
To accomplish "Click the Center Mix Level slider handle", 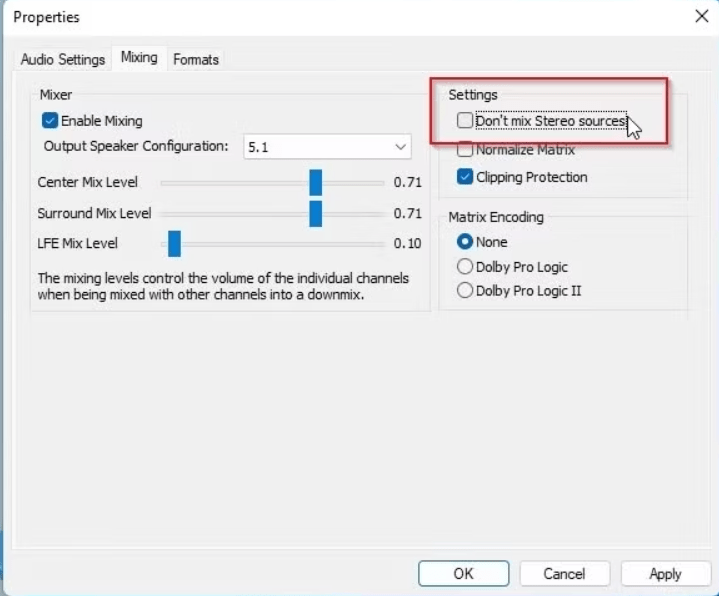I will click(315, 182).
